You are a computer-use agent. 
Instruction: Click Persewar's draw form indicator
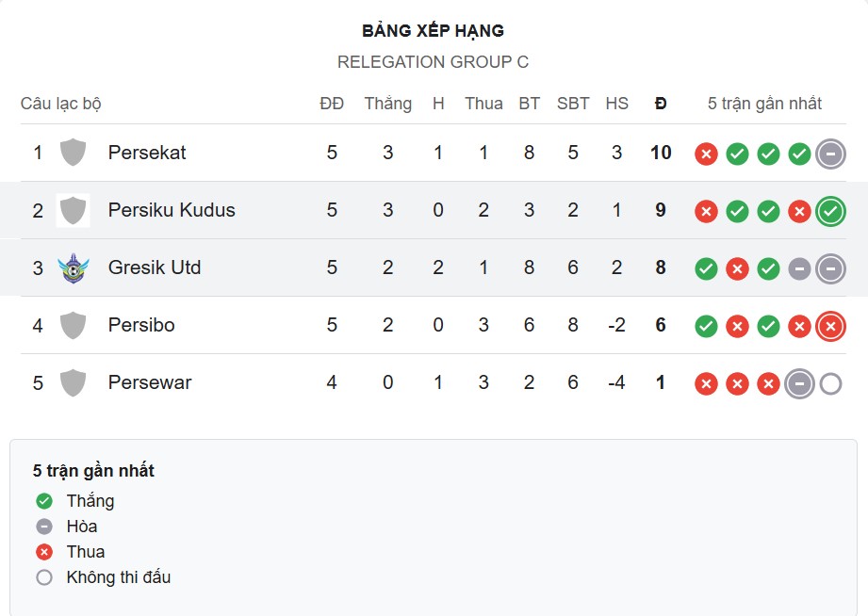[x=799, y=383]
